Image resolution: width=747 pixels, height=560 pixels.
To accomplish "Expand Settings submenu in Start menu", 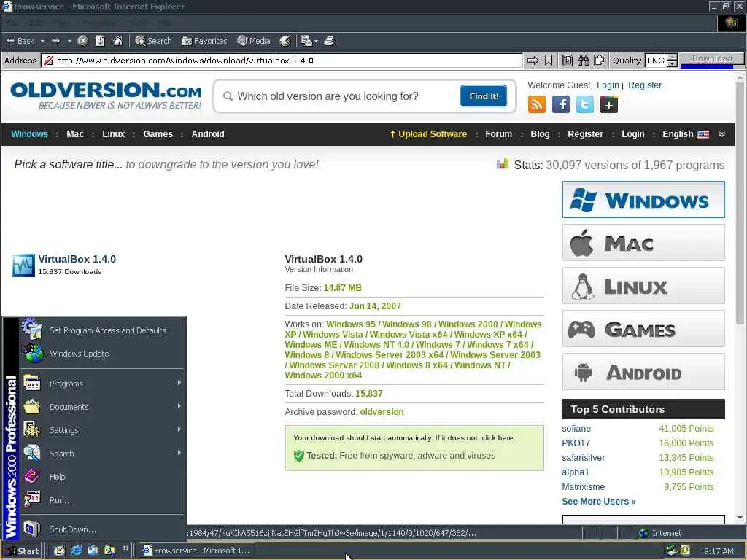I will coord(102,430).
